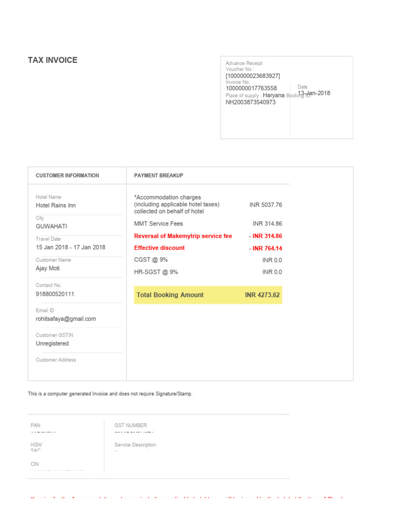The image size is (399, 532).
Task: Click the GST NUMBER label
Action: 130,425
